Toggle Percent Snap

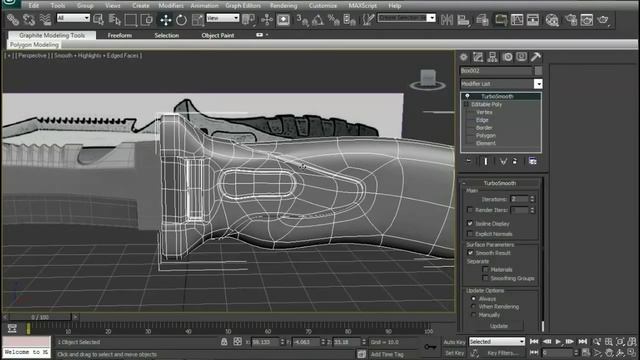coord(333,19)
